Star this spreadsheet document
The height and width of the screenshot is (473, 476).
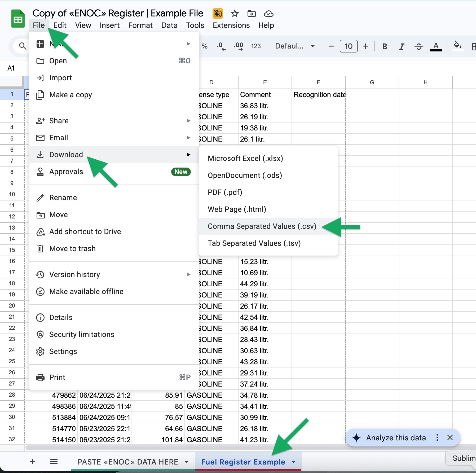pos(235,14)
